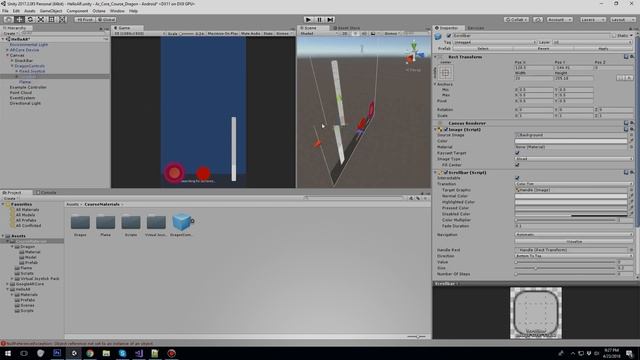Select the Move tool in toolbar
This screenshot has width=640, height=360.
[x=19, y=19]
